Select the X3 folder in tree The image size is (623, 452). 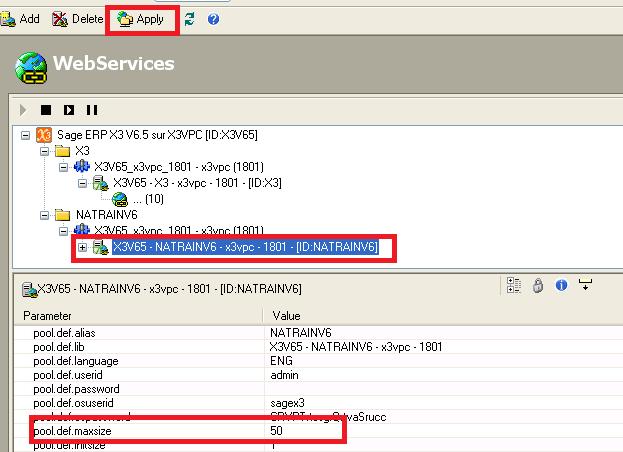point(82,151)
